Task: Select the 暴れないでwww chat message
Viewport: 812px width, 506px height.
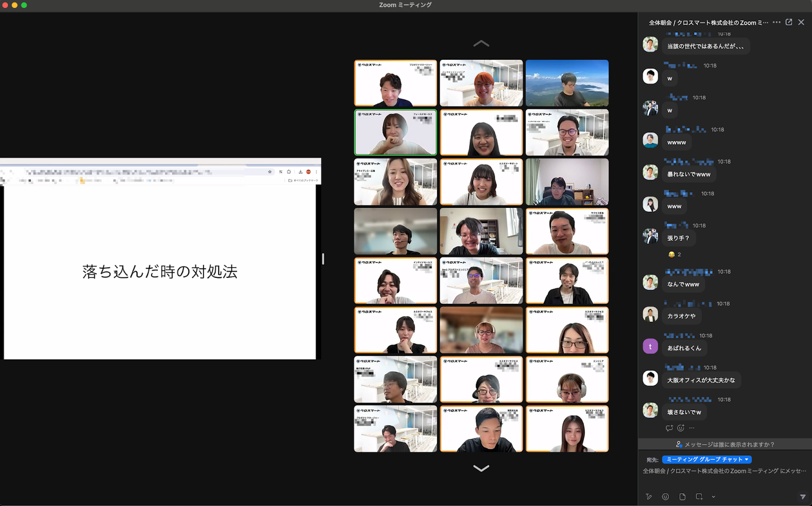Action: [x=689, y=175]
